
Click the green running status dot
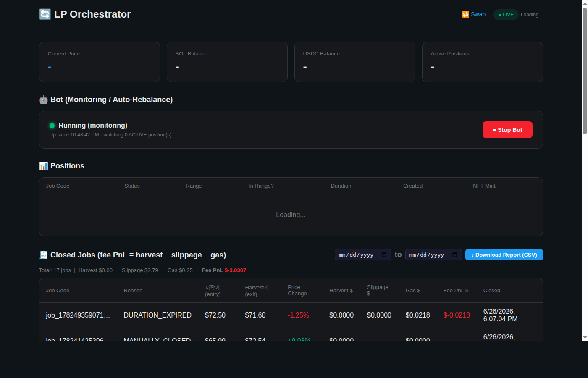52,125
